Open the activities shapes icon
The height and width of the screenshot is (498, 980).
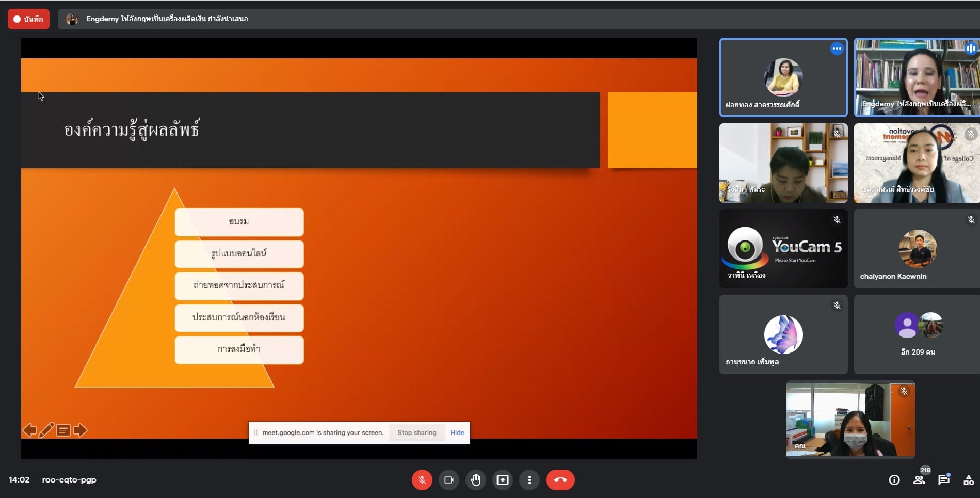click(968, 480)
